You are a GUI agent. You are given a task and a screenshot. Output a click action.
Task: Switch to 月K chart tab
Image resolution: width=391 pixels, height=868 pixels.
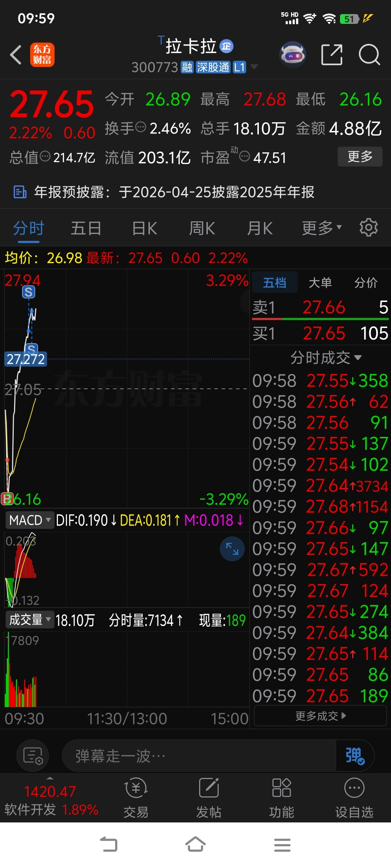(260, 229)
